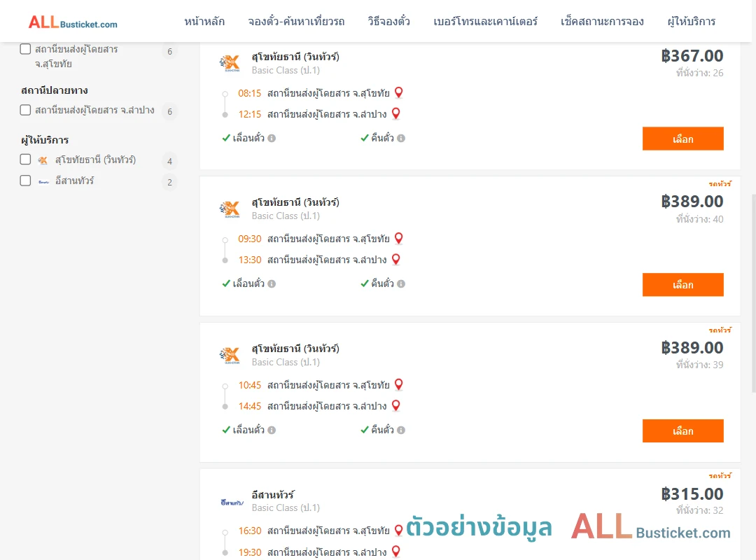Click อีสานทัวร์ operator name on trip card

(273, 494)
